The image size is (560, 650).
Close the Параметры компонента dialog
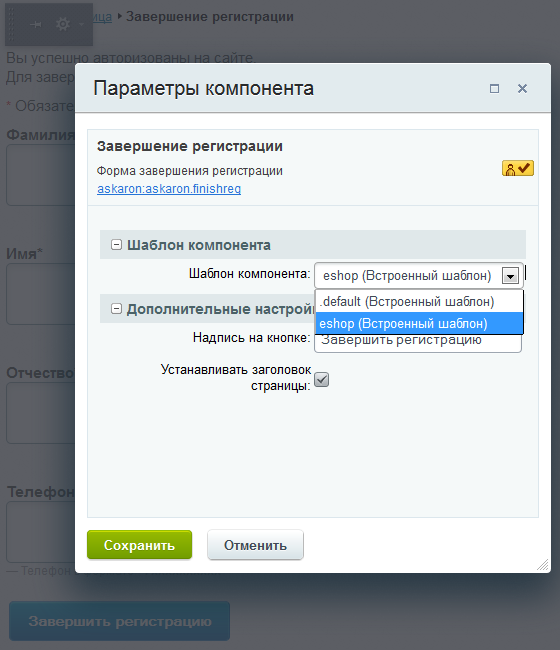tap(522, 88)
